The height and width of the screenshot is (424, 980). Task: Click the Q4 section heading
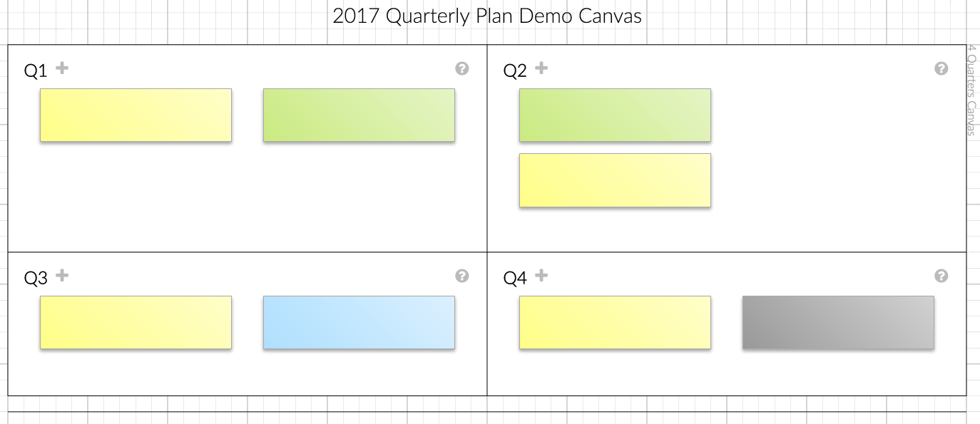(x=515, y=278)
